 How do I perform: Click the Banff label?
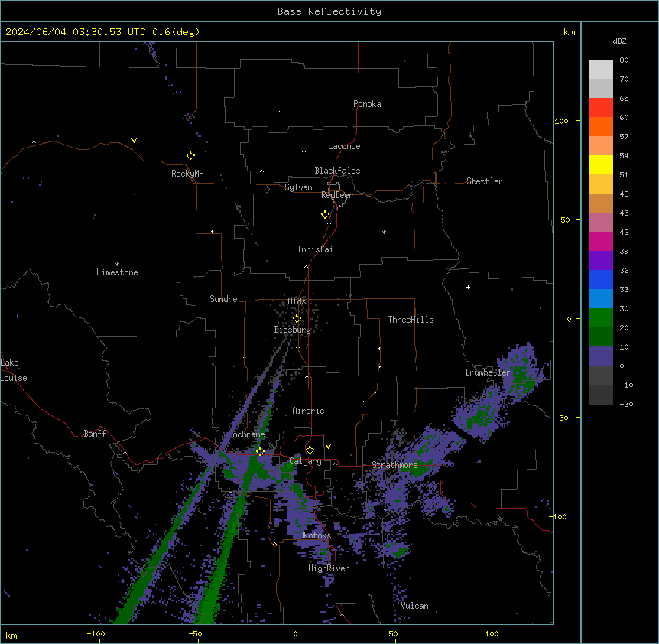click(95, 434)
